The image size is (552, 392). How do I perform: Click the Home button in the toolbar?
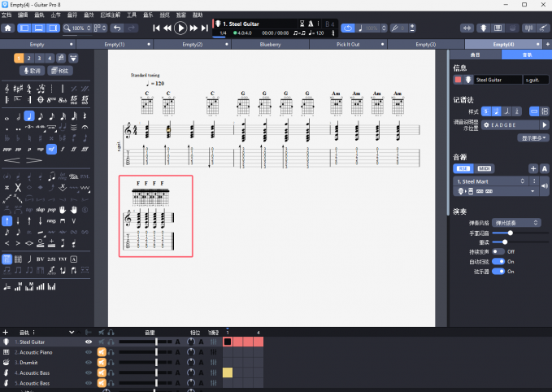(8, 28)
